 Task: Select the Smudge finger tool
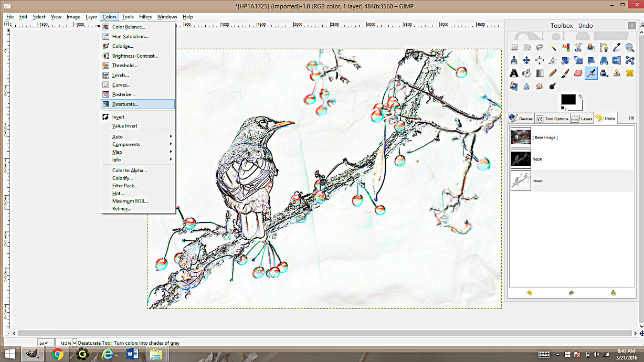[540, 86]
